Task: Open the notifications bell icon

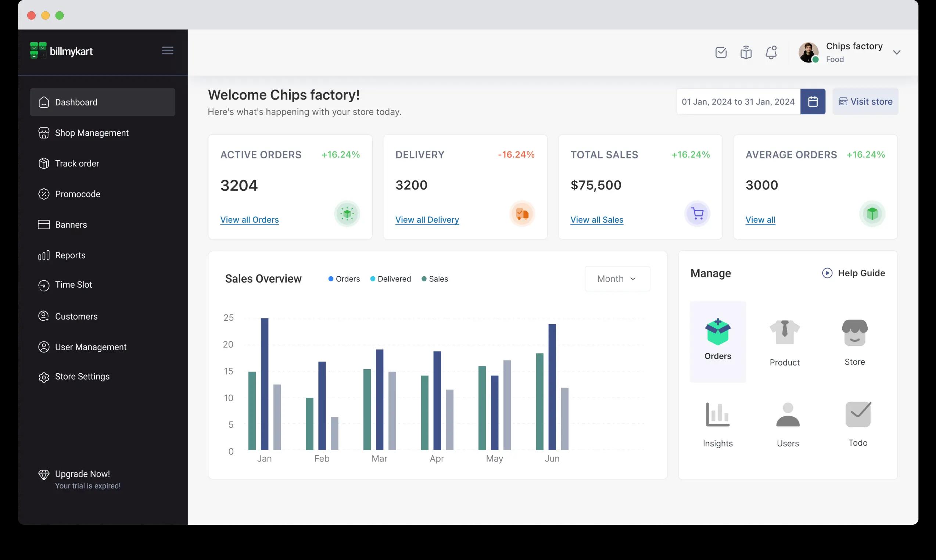Action: (771, 52)
